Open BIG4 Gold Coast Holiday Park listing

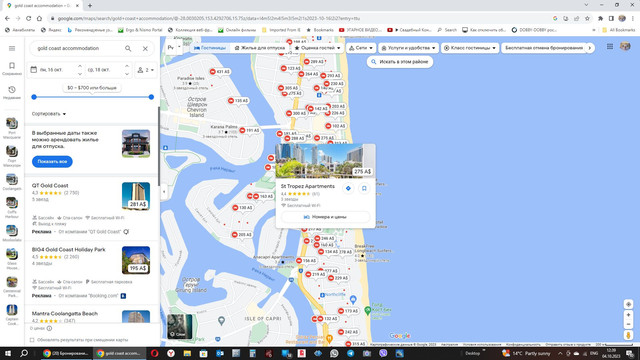tap(69, 249)
